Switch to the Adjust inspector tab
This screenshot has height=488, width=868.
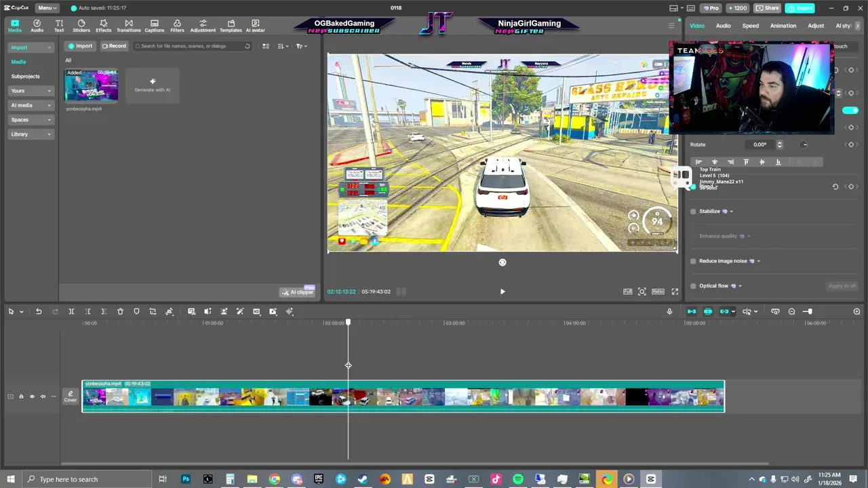click(816, 26)
